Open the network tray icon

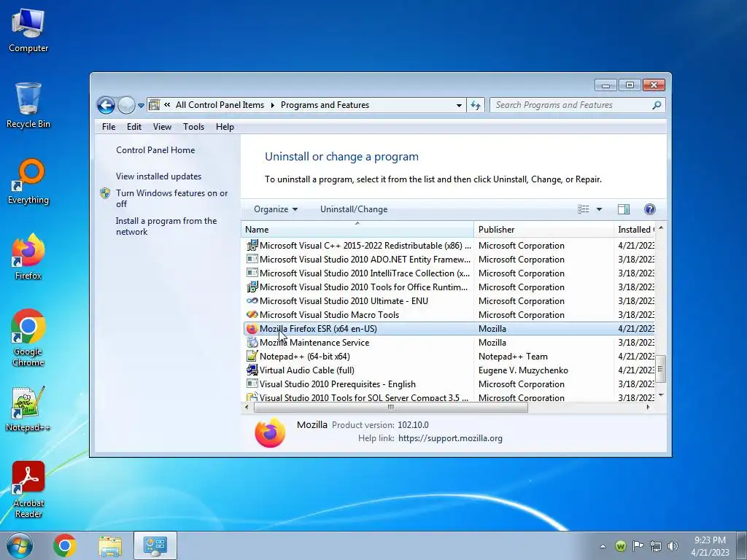(x=656, y=546)
